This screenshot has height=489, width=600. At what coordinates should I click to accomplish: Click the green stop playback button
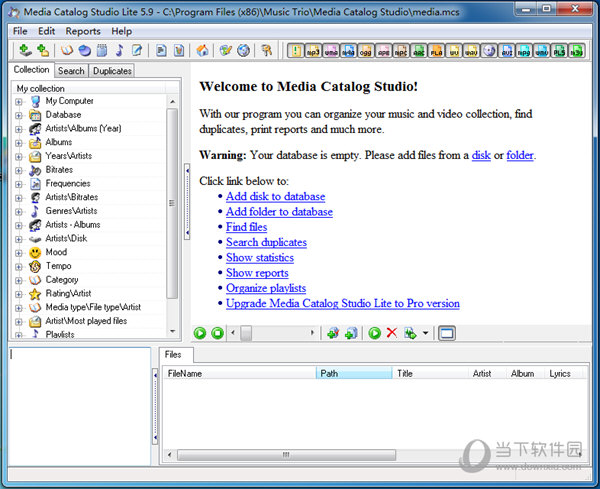[217, 333]
